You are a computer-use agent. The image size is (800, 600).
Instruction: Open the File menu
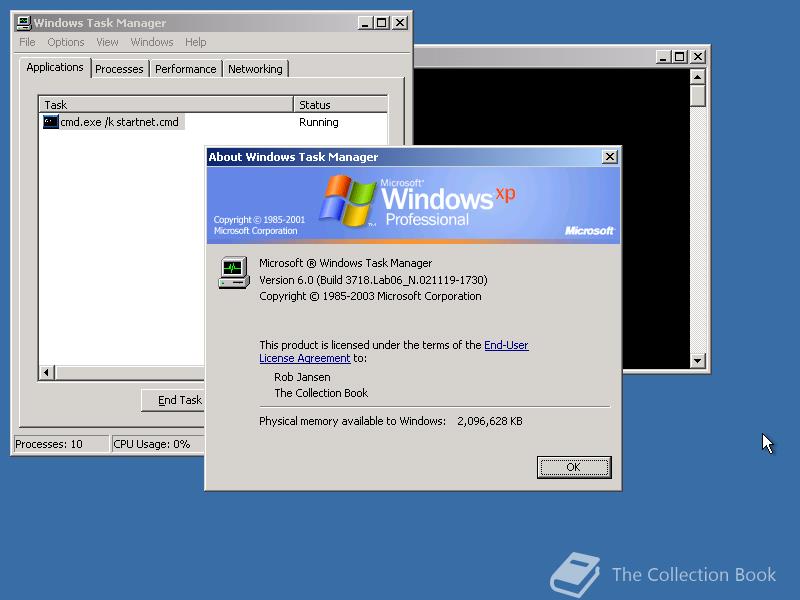pos(27,42)
